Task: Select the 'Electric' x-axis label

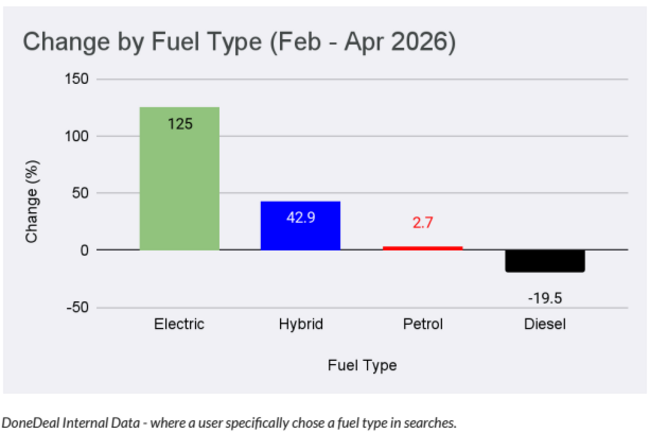Action: pos(179,325)
